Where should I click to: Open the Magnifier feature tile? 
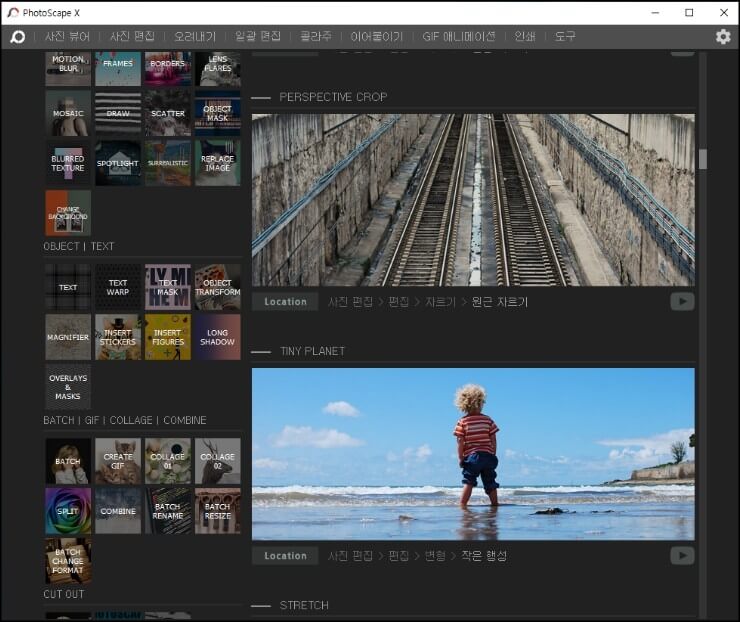(68, 337)
